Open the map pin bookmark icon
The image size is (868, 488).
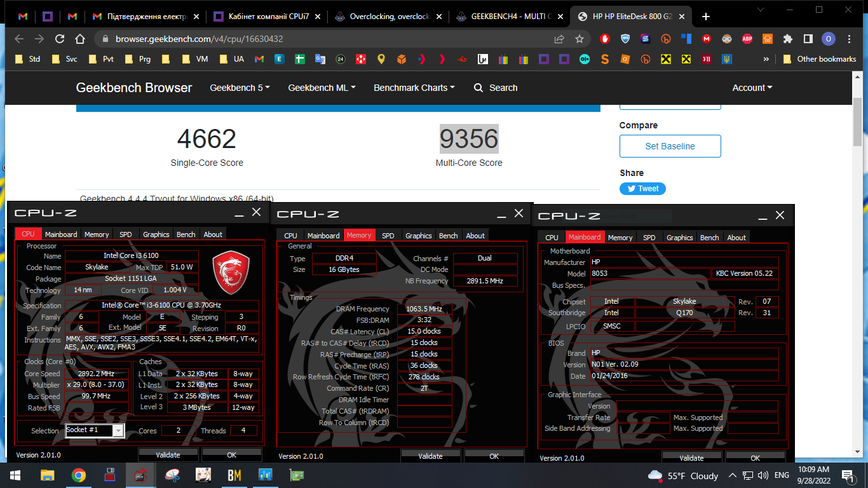[381, 59]
